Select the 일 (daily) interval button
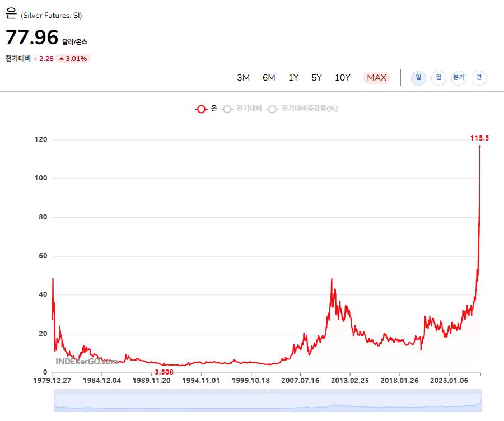Screen dimensions: 504x421 [x=418, y=78]
